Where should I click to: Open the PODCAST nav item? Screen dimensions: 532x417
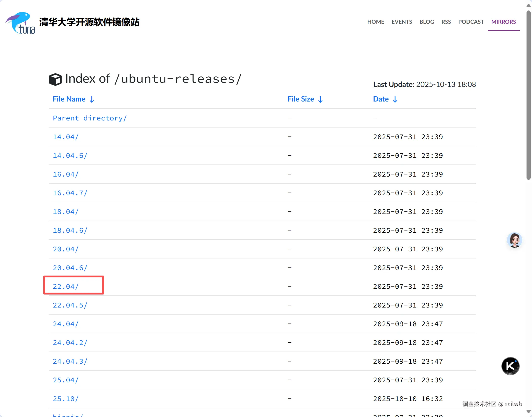coord(471,22)
